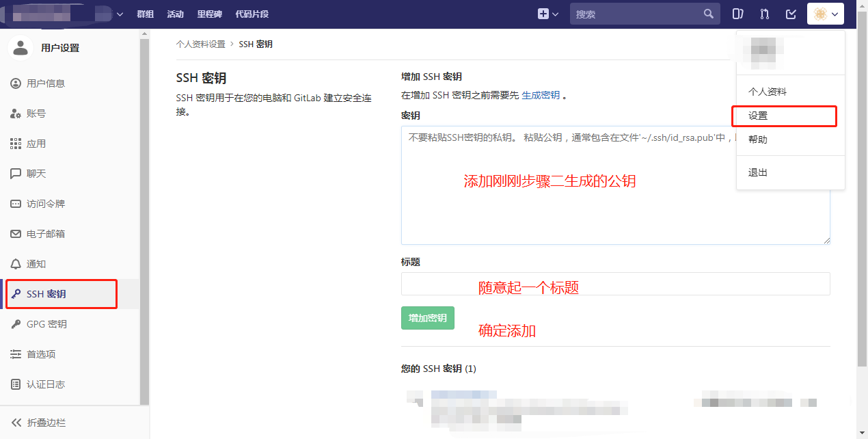Follow the 生成密钥 link
Screen dimensions: 868x439
tap(541, 95)
